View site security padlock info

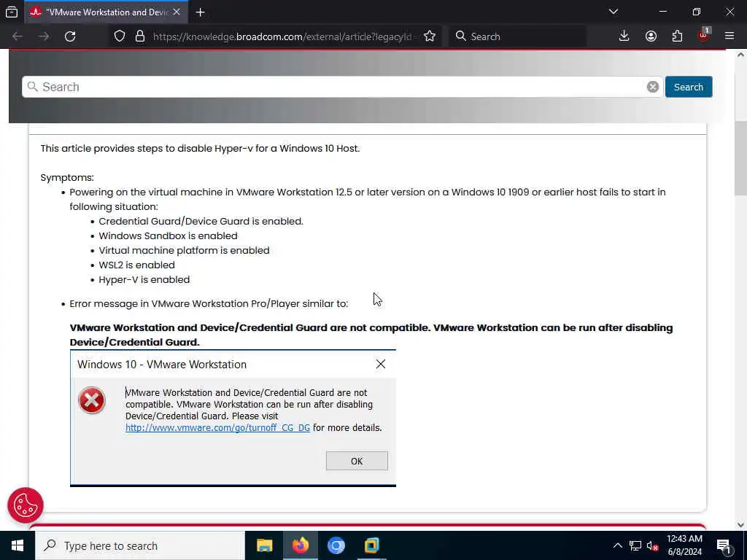tap(139, 36)
